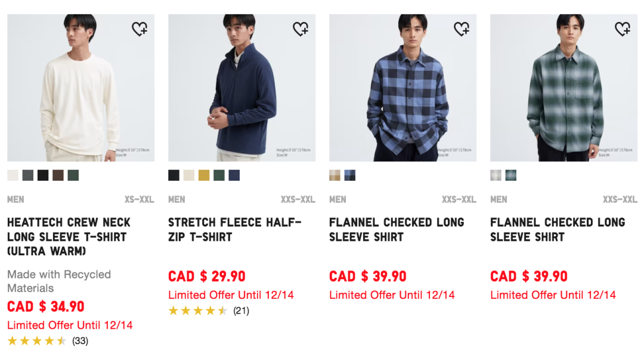Save the green flannel shirt using the heart icon

[624, 28]
